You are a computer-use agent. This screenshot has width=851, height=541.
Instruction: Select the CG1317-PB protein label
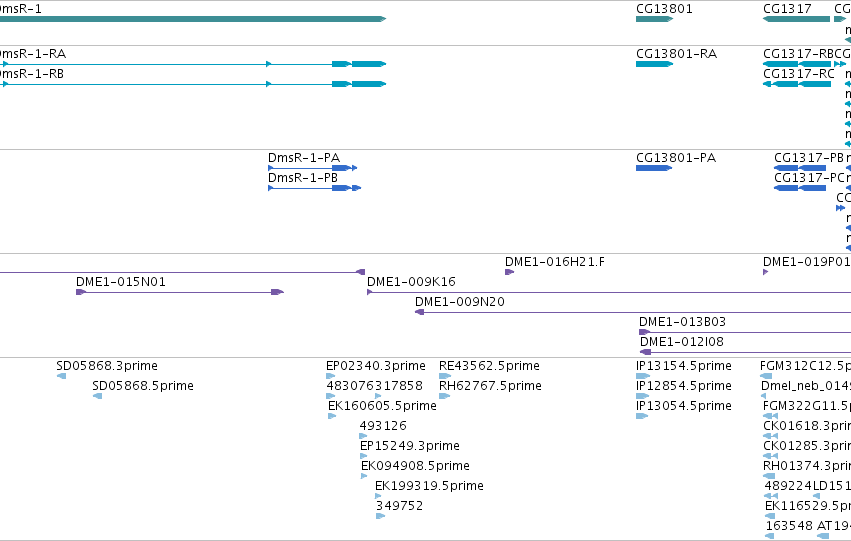(x=809, y=158)
